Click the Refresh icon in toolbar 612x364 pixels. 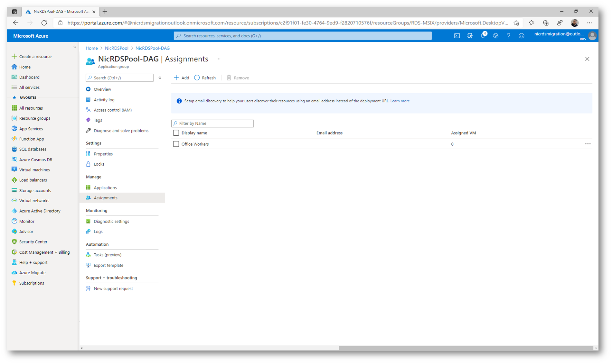click(x=197, y=78)
